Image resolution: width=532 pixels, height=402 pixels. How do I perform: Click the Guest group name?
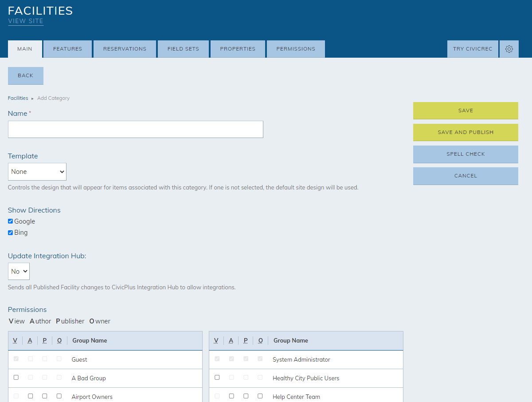coord(79,360)
